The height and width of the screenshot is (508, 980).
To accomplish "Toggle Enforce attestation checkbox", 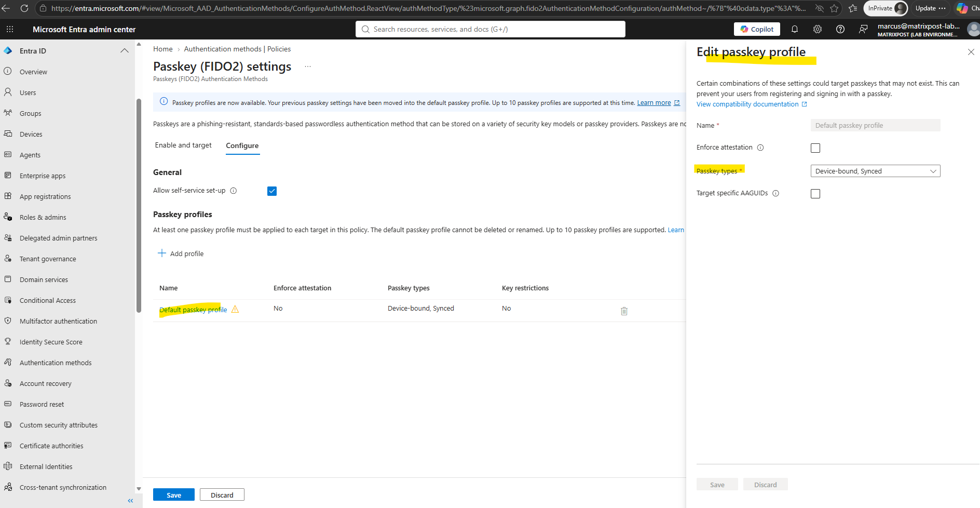I will 815,148.
